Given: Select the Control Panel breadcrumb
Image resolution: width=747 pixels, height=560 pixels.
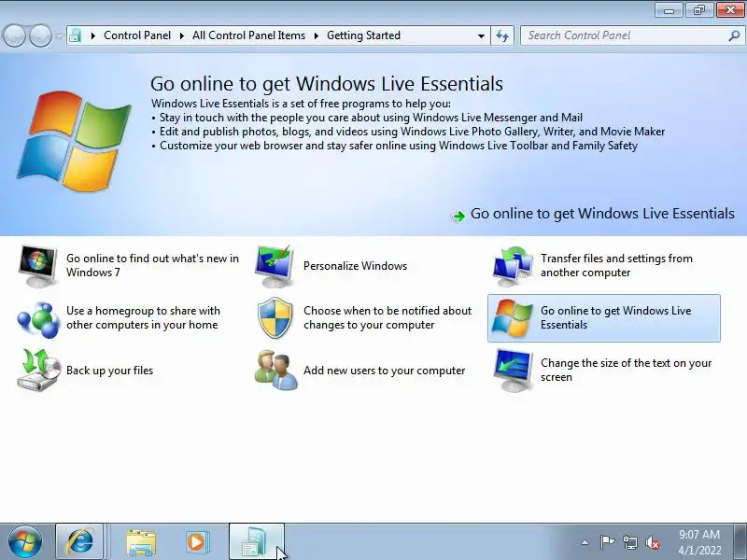Looking at the screenshot, I should [x=137, y=35].
